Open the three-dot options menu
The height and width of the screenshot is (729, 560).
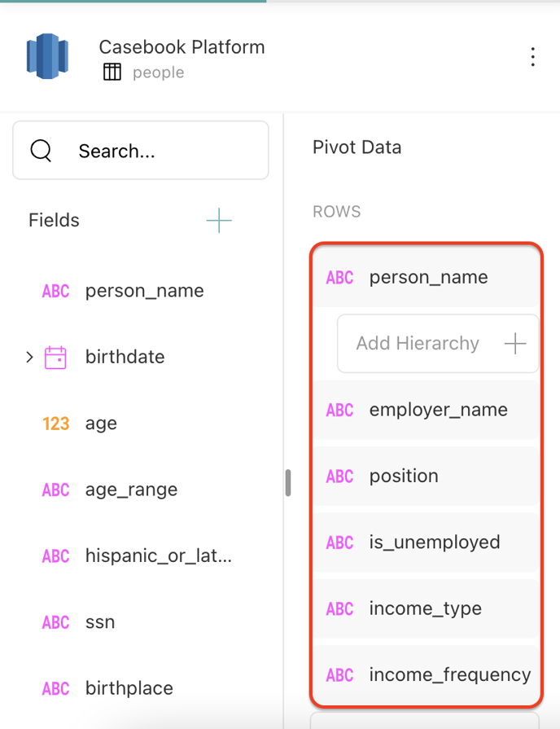pos(532,57)
